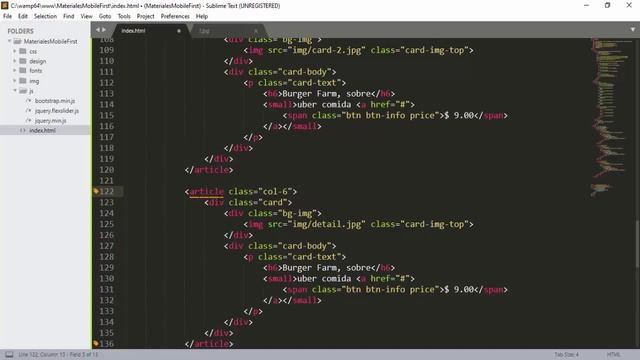Click the file-type icon beside jquery.min.js

(x=29, y=120)
